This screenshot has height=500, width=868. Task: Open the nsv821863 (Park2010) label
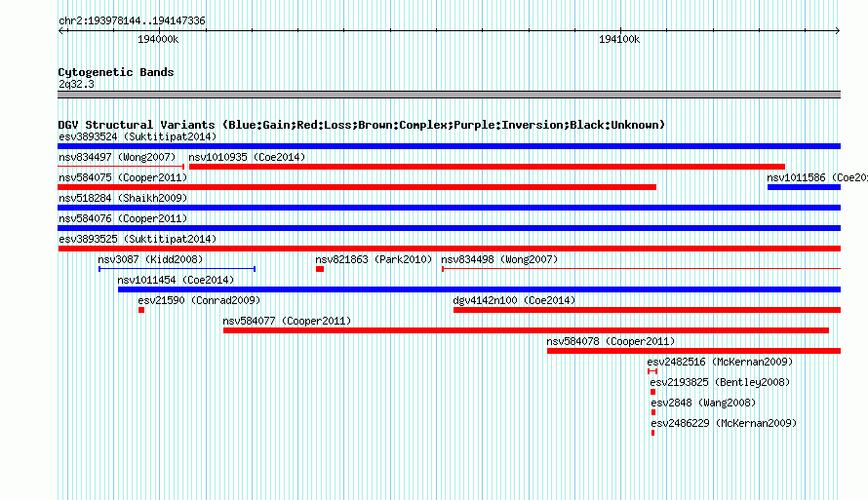tap(374, 259)
